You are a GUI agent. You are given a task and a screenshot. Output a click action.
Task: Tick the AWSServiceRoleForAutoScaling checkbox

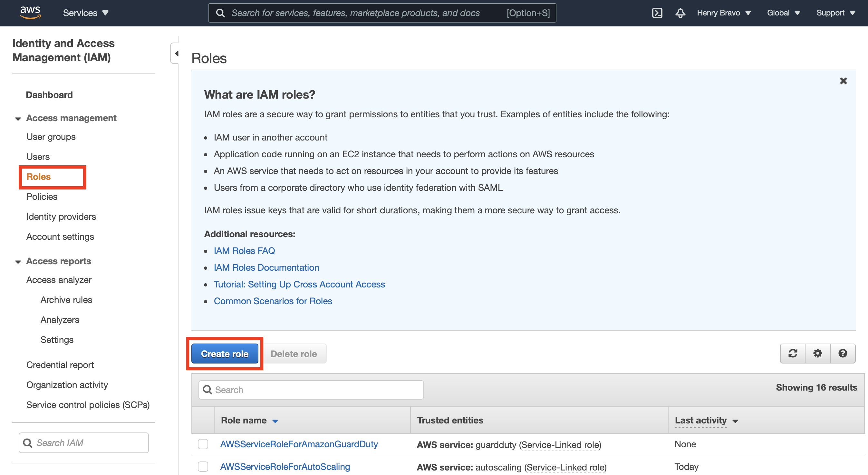(x=203, y=467)
